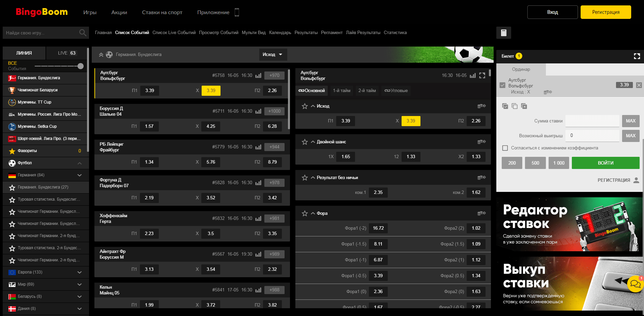Expand Мир (69) section

click(x=80, y=285)
